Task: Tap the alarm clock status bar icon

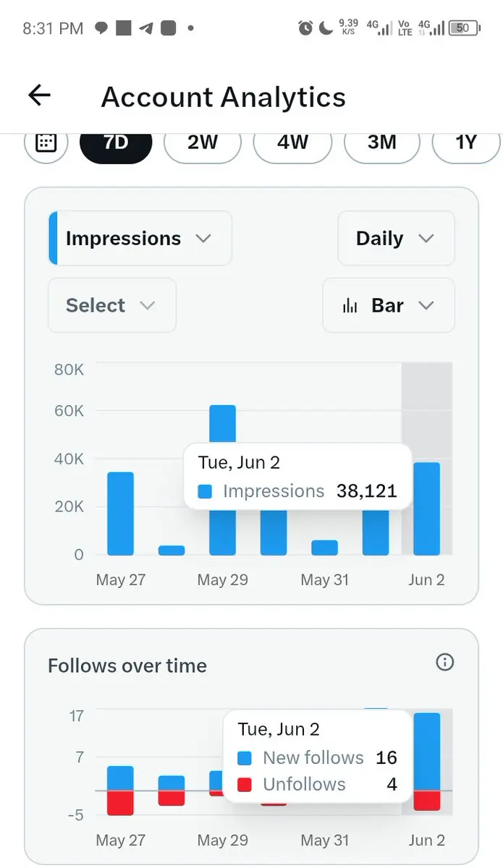Action: click(x=305, y=28)
